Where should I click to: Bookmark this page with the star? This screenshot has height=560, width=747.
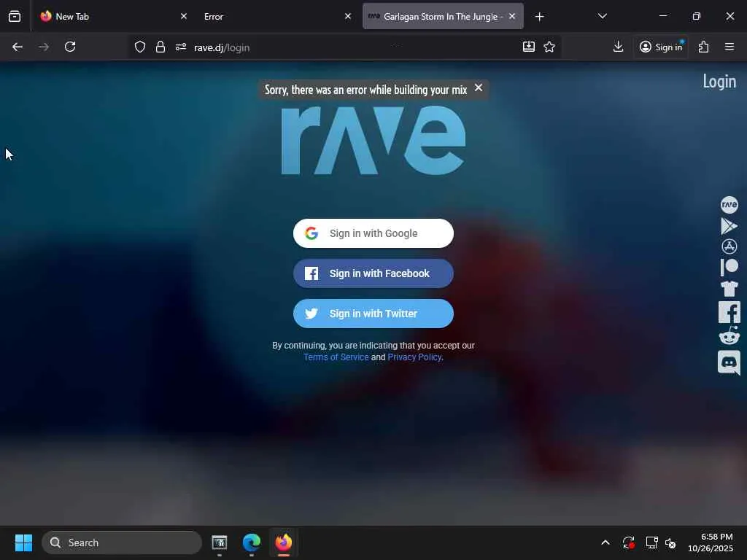pyautogui.click(x=549, y=47)
